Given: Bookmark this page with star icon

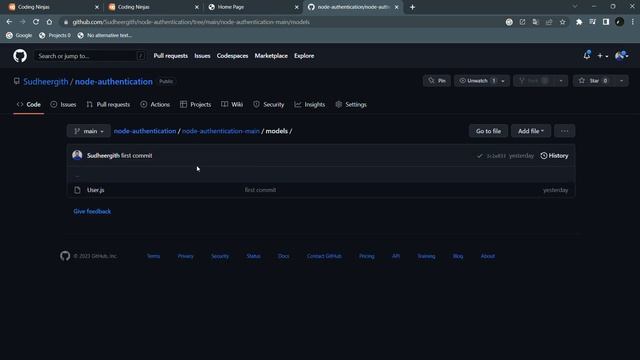Looking at the screenshot, I should 563,22.
